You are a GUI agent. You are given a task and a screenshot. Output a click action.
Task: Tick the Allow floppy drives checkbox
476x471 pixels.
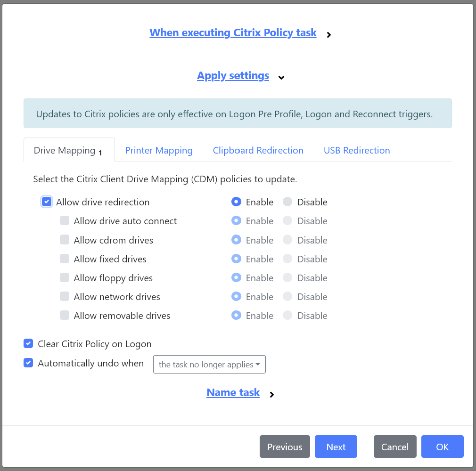(65, 277)
